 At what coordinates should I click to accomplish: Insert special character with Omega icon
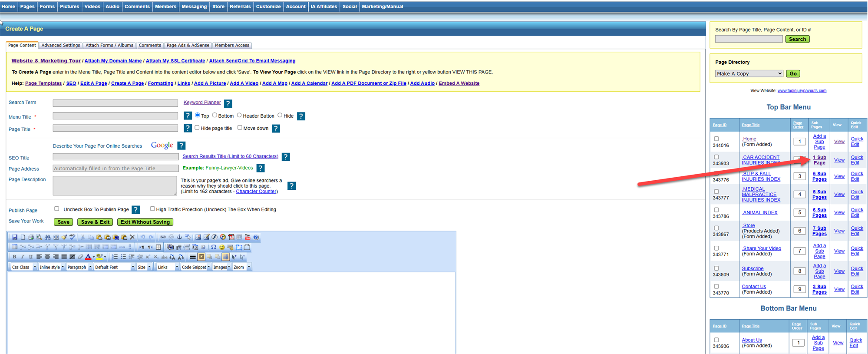tap(213, 247)
